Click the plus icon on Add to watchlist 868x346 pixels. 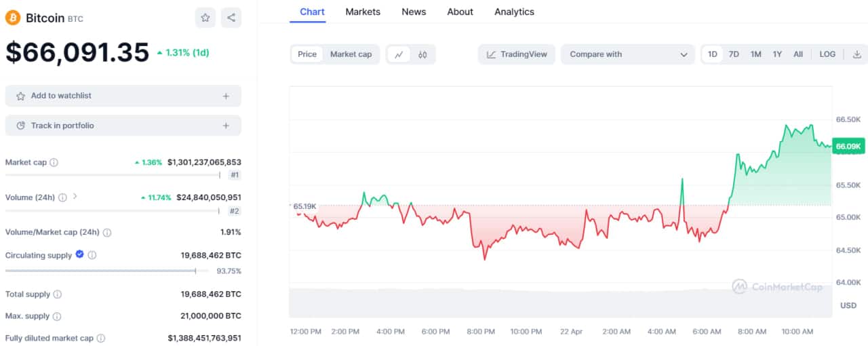click(226, 96)
